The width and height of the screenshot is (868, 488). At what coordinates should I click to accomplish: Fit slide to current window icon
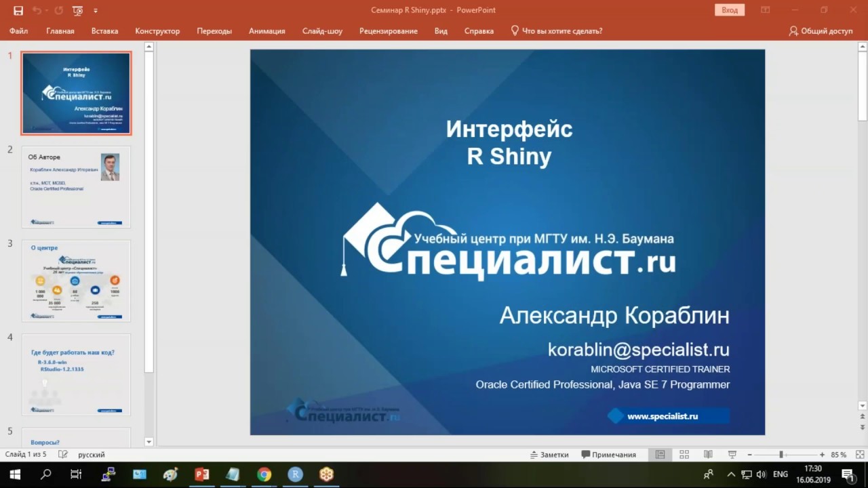pyautogui.click(x=859, y=455)
